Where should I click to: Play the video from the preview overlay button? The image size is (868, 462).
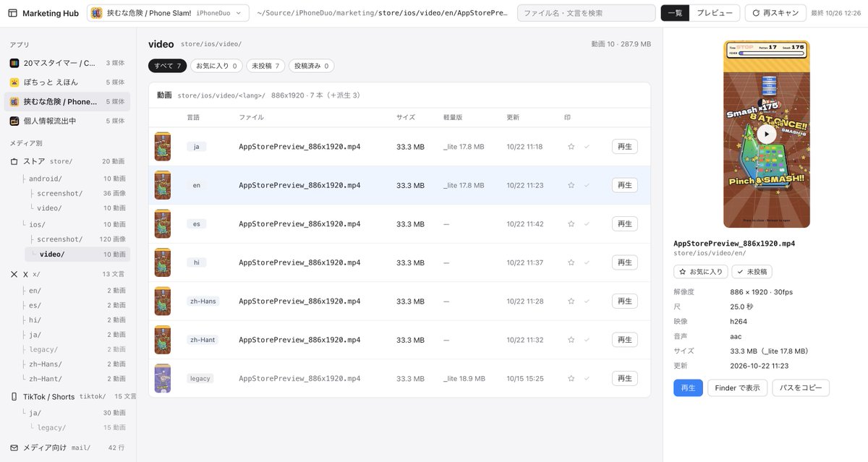(x=766, y=134)
